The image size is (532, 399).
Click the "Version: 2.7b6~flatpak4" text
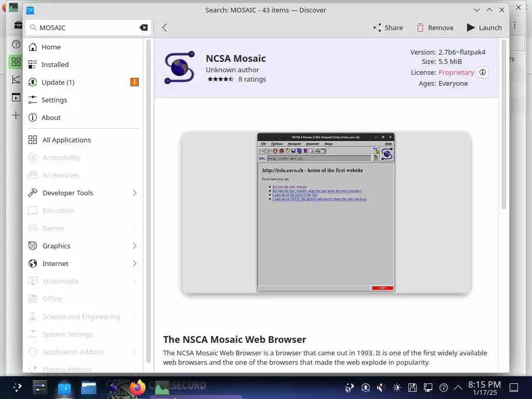tap(447, 52)
